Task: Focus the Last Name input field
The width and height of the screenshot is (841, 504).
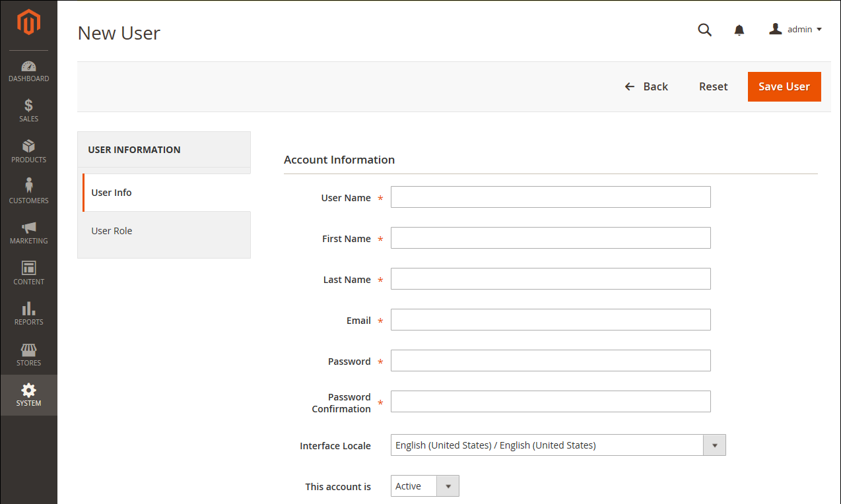Action: (551, 278)
